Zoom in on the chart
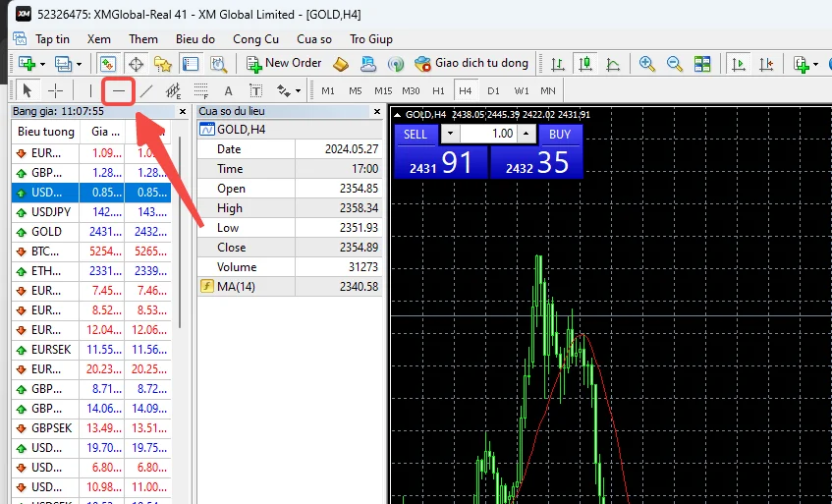Screen dimensions: 832x504 pyautogui.click(x=646, y=64)
